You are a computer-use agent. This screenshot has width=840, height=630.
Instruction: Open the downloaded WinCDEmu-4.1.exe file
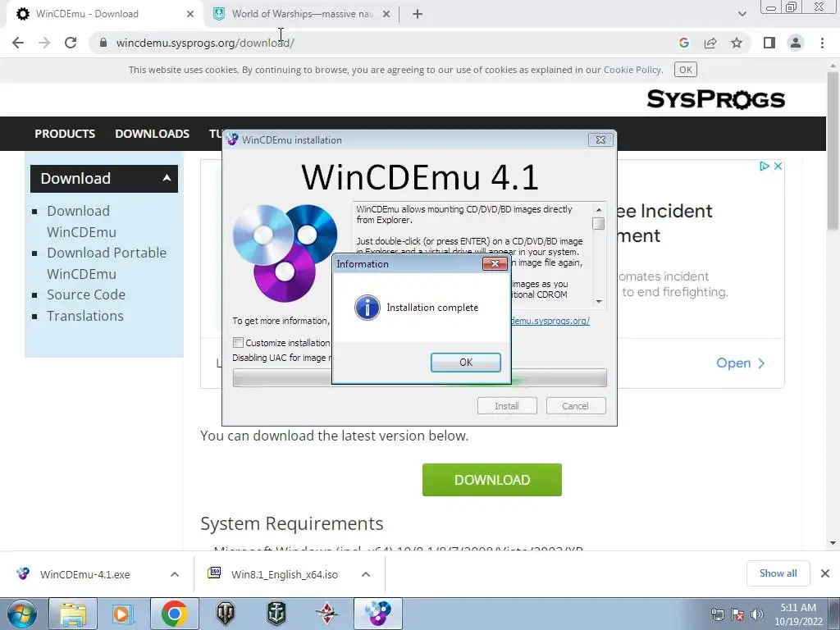point(84,574)
